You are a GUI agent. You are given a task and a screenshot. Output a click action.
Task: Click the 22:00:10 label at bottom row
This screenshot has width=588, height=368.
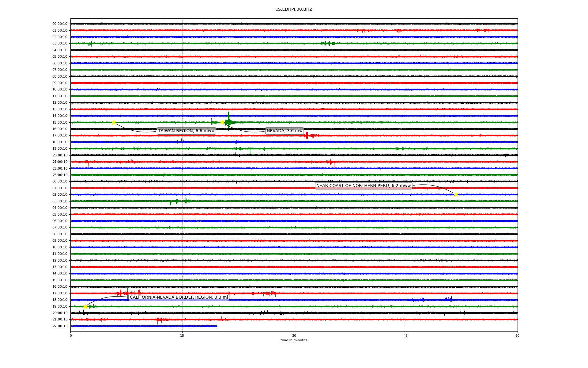60,326
